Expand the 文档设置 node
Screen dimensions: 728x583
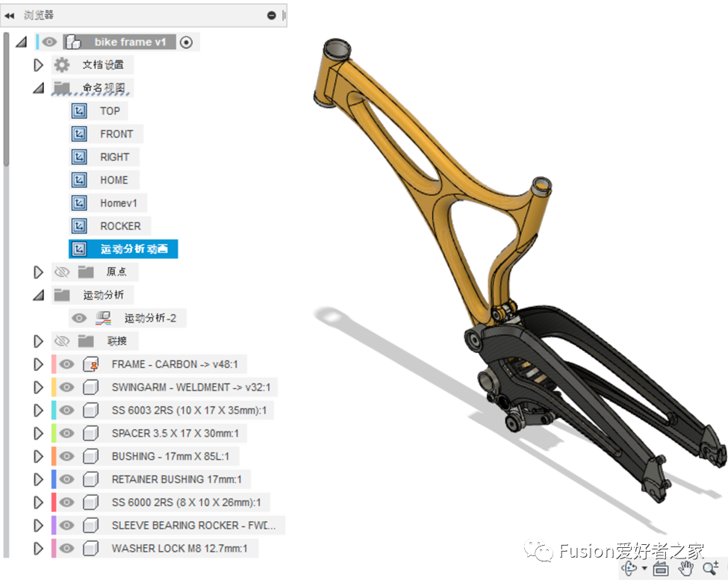[38, 65]
